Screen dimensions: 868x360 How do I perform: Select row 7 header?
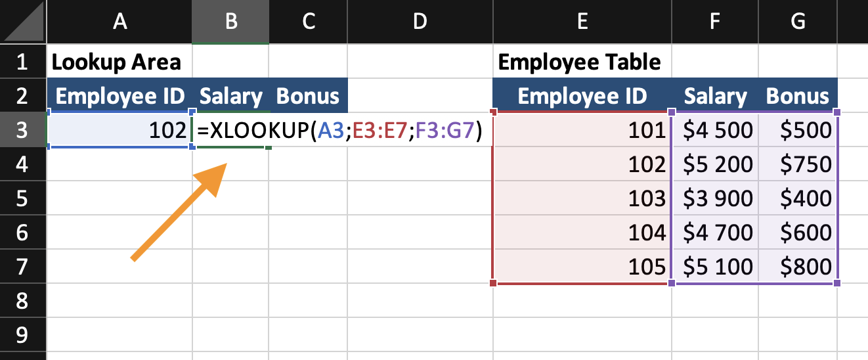(23, 267)
